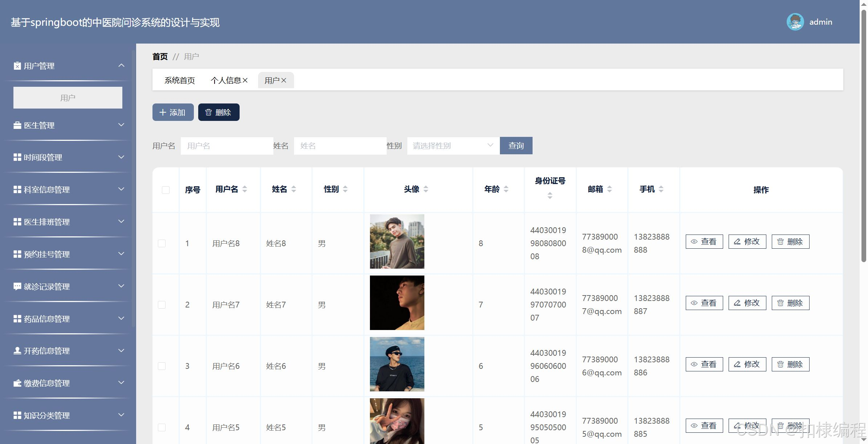The image size is (868, 444).
Task: Click the admin avatar icon
Action: (x=795, y=22)
